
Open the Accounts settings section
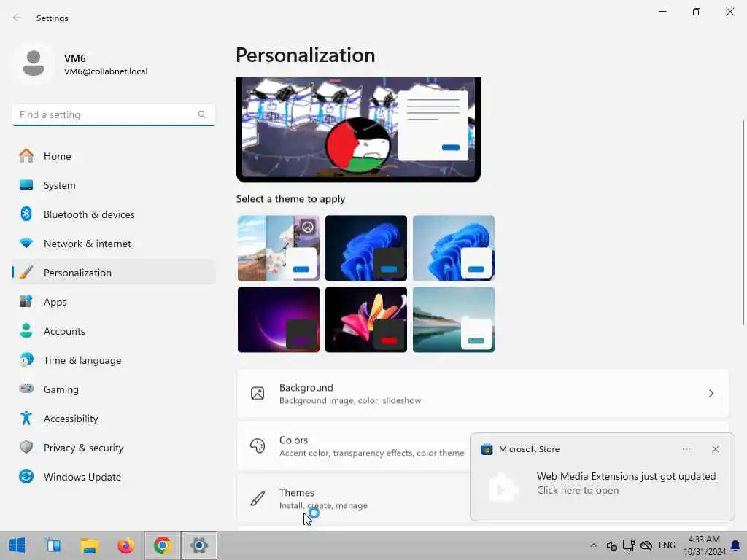[x=114, y=330]
